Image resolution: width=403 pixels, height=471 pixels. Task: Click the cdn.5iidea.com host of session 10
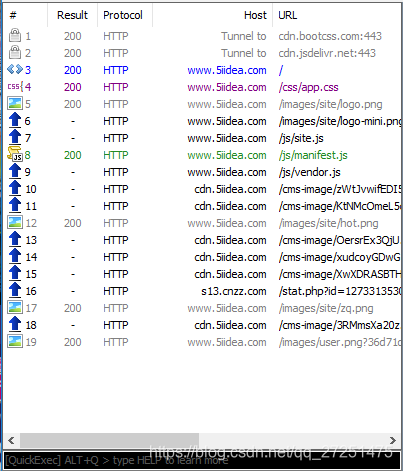(x=230, y=189)
